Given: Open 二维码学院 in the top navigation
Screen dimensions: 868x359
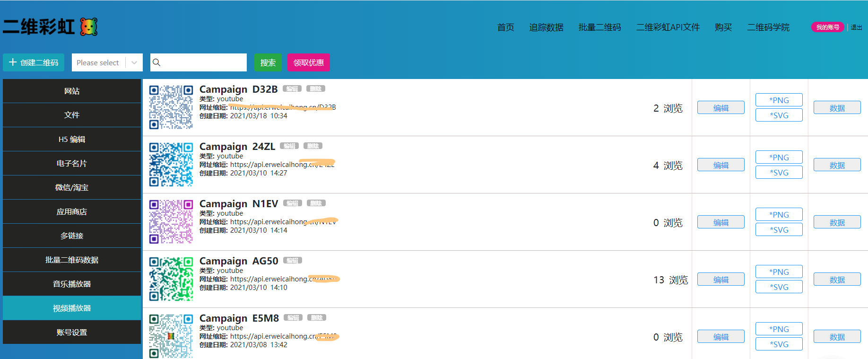Looking at the screenshot, I should 768,27.
